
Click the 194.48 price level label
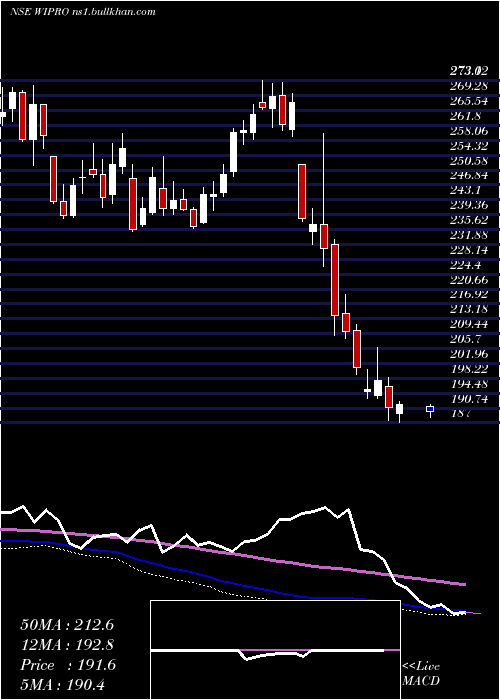469,384
